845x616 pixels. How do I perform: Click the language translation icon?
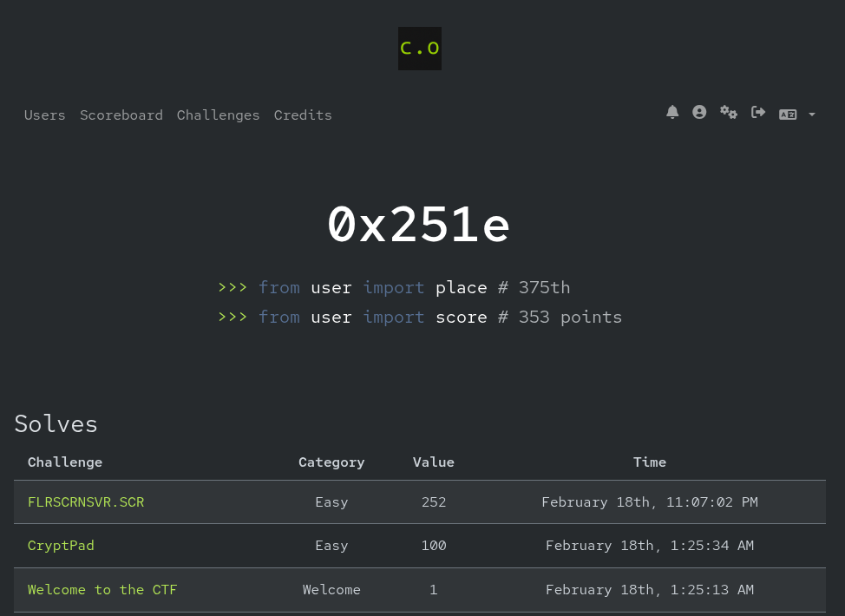pos(788,114)
